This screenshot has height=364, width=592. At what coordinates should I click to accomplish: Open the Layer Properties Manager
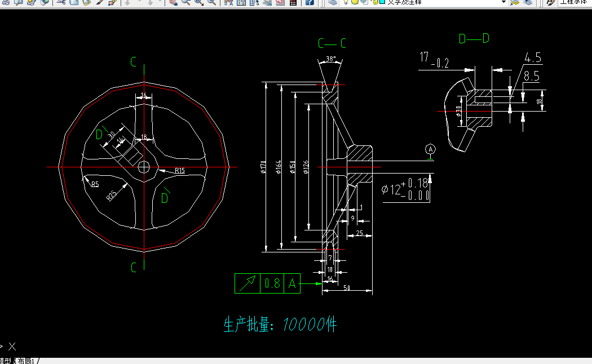[x=241, y=3]
